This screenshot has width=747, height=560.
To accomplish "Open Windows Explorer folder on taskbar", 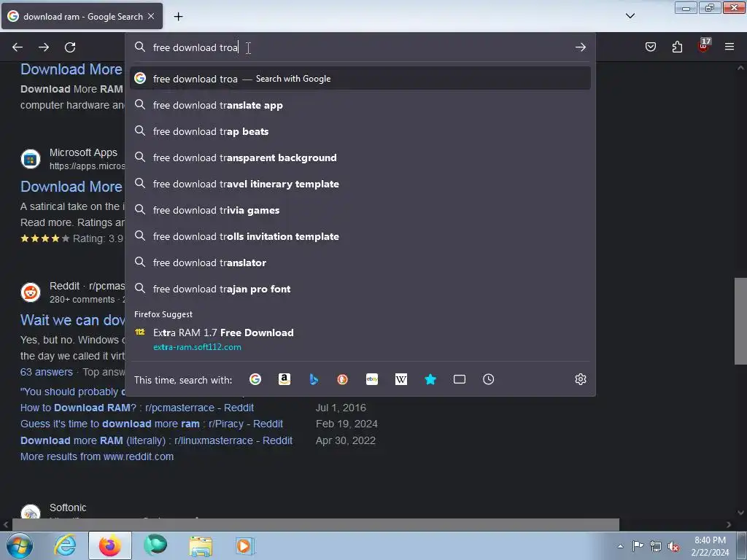I will 201,545.
